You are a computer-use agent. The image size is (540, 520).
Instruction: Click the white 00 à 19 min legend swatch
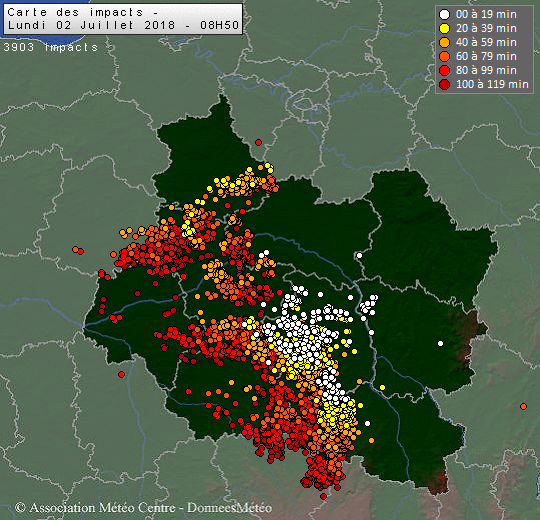pos(445,14)
